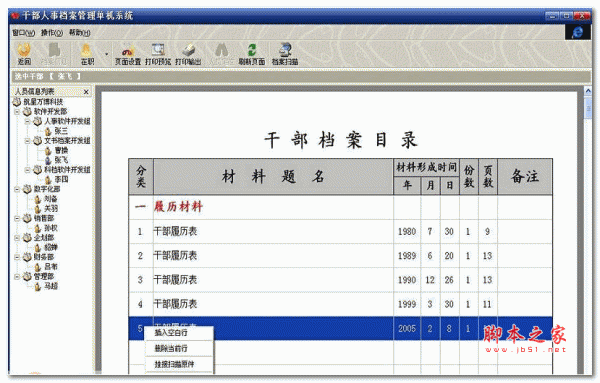Collapse the 科档软件开发组 tree node
The image size is (600, 383).
click(27, 169)
